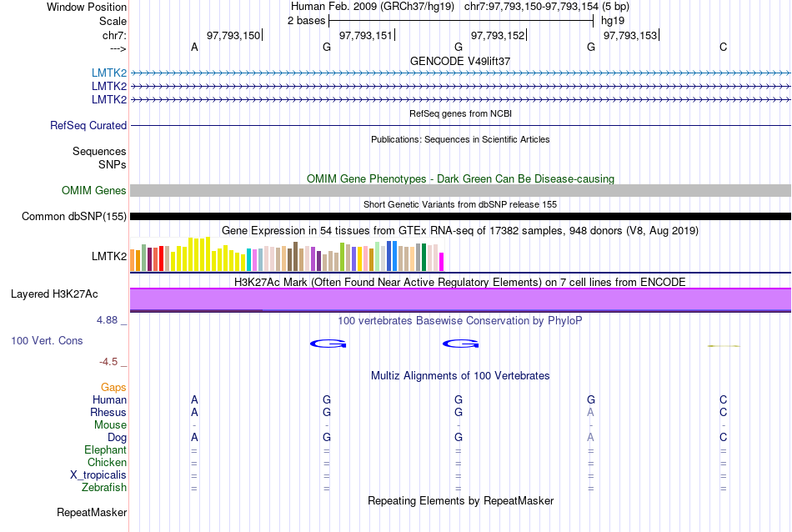Click the OMIM Genes track label
The width and height of the screenshot is (792, 532).
94,190
